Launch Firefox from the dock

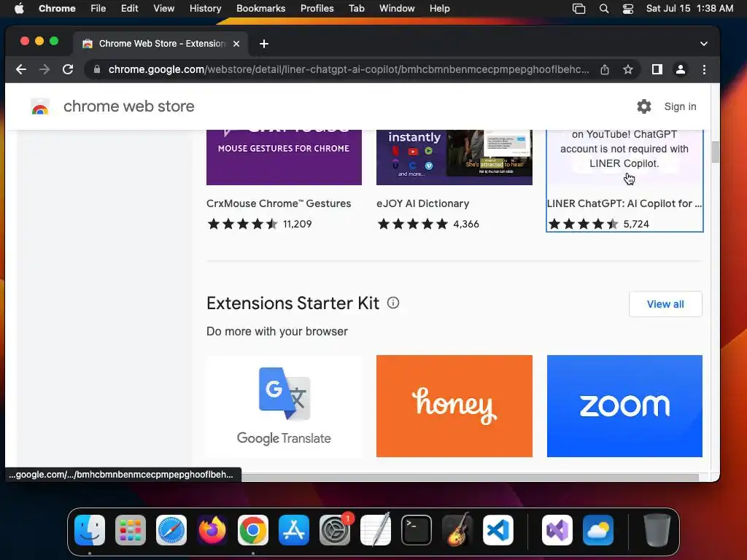[212, 530]
